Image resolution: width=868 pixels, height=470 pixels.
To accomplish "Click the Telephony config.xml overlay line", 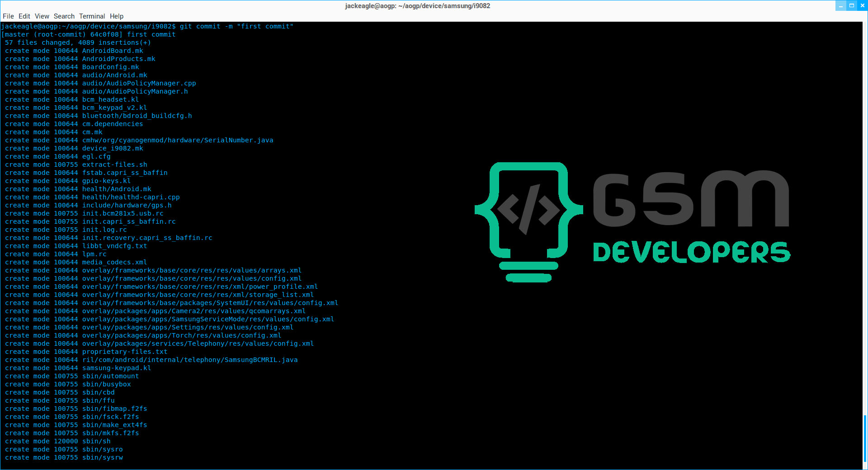I will pyautogui.click(x=160, y=343).
